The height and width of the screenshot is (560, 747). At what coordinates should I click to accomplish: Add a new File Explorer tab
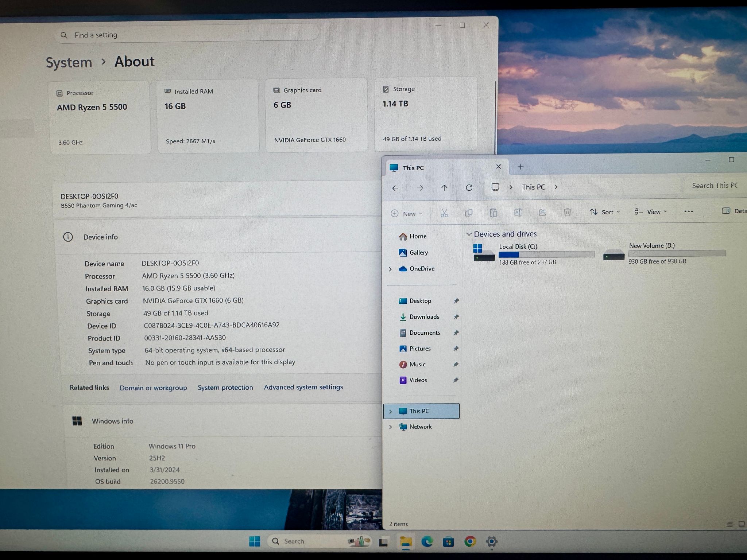point(521,167)
